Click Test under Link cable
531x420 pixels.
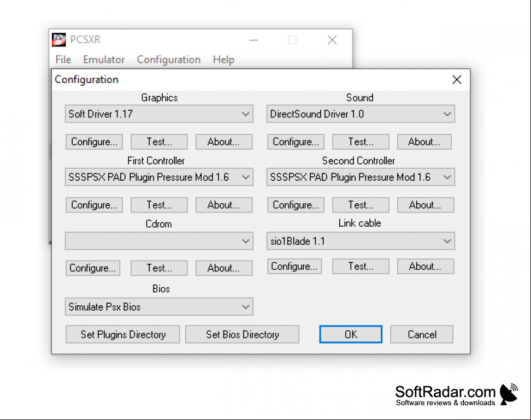click(361, 267)
